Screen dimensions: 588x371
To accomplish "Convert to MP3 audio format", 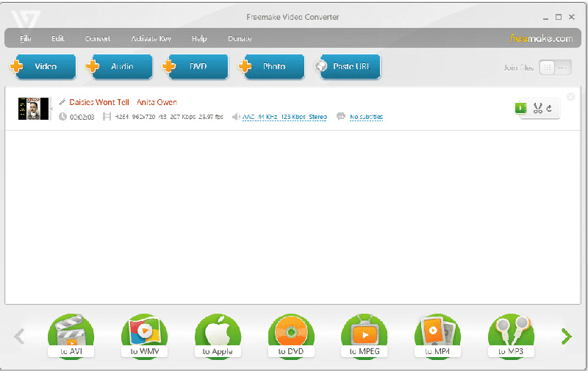I will [511, 336].
